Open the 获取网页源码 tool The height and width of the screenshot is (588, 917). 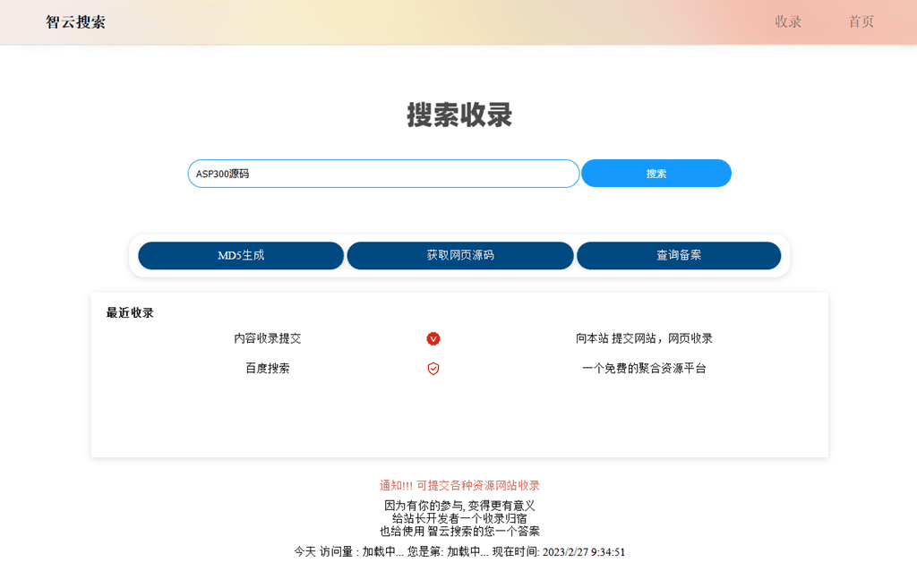click(459, 256)
